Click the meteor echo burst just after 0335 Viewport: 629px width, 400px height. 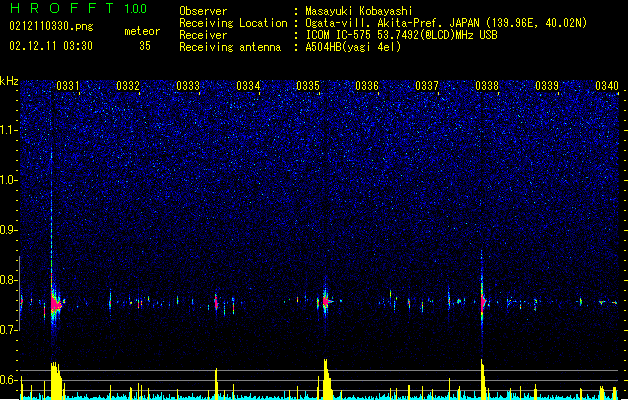coord(326,301)
